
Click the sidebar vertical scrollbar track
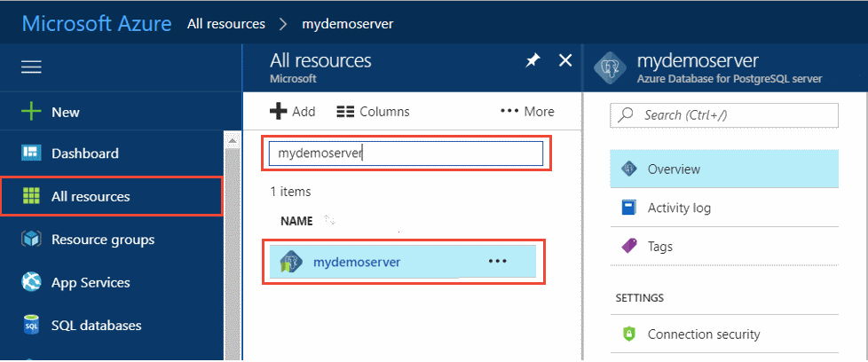pyautogui.click(x=232, y=255)
